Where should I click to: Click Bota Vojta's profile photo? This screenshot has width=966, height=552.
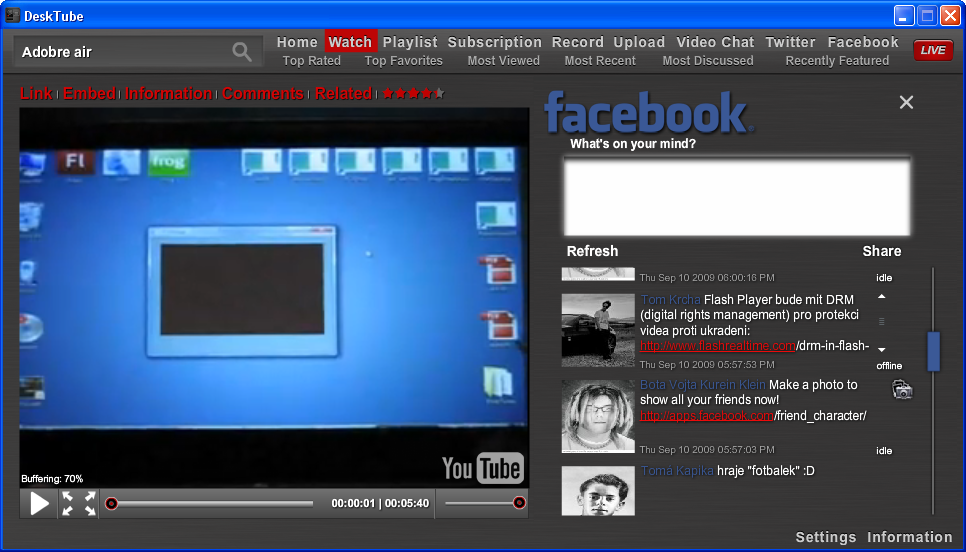(x=598, y=416)
